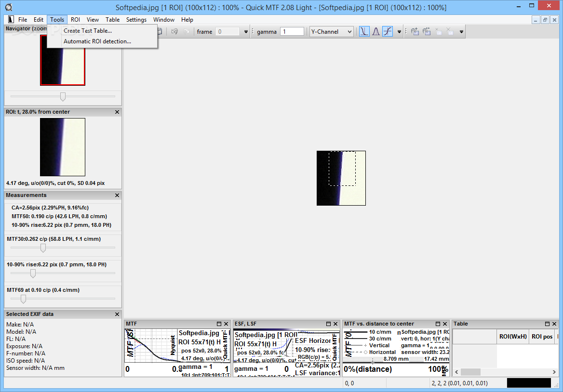Click the undo arrow icon in toolbar
The width and height of the screenshot is (563, 392).
point(175,32)
